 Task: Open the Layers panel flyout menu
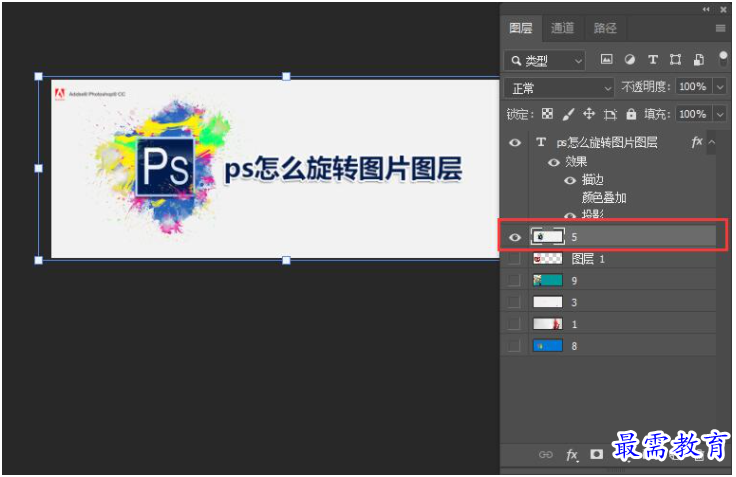720,28
